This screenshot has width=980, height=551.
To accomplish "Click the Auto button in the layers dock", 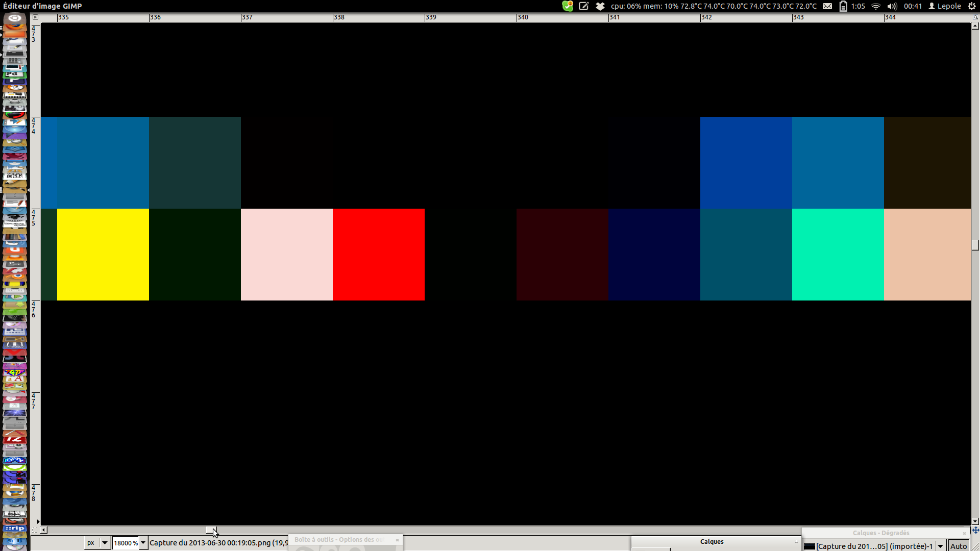I will coord(959,546).
